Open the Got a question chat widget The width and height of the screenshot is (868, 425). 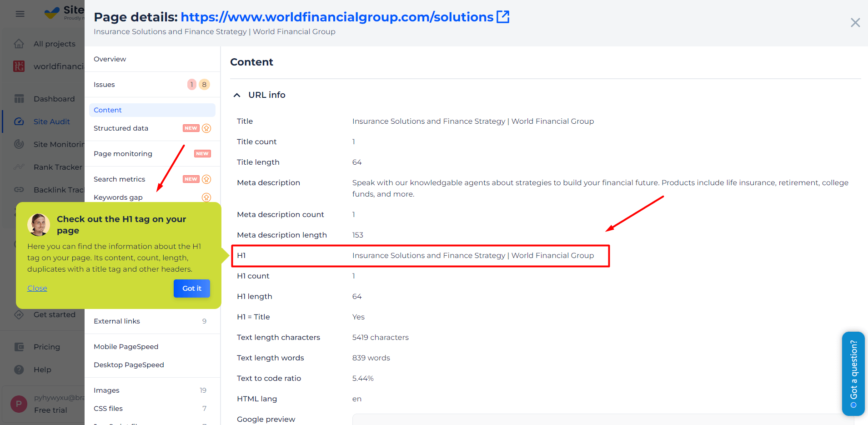[x=853, y=374]
